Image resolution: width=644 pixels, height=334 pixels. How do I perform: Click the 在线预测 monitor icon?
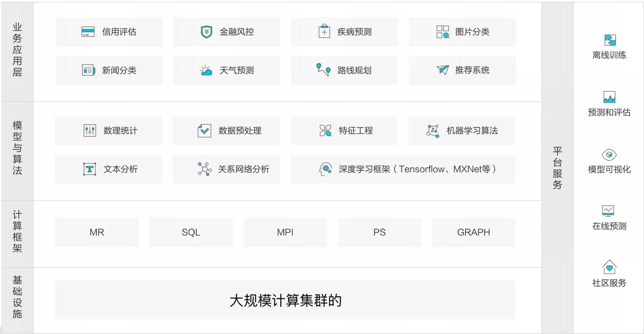[608, 211]
